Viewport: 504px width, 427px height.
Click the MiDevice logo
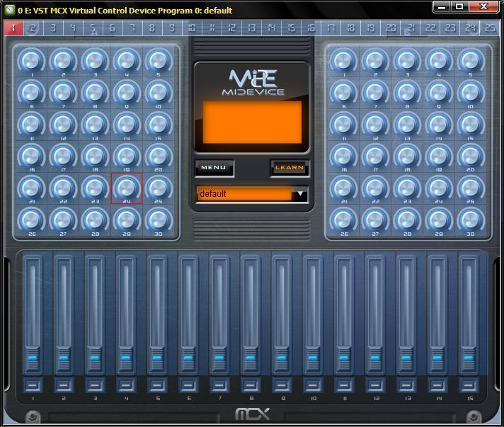coord(253,82)
